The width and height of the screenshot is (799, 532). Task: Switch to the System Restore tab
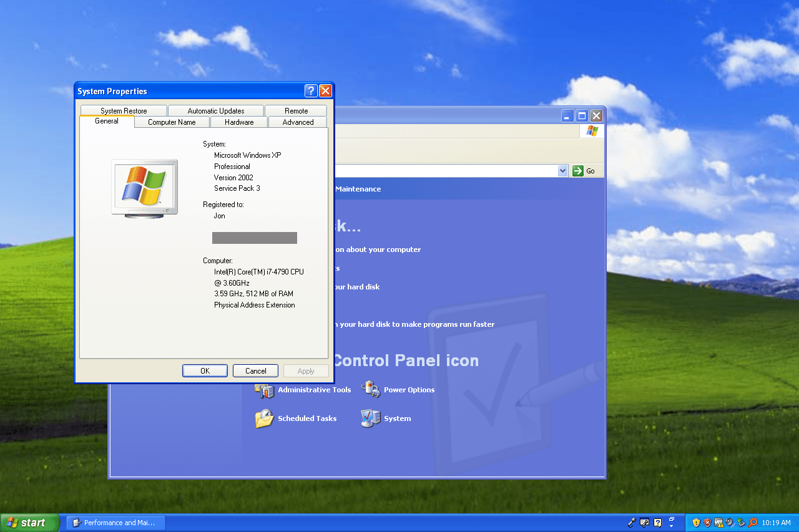(124, 111)
